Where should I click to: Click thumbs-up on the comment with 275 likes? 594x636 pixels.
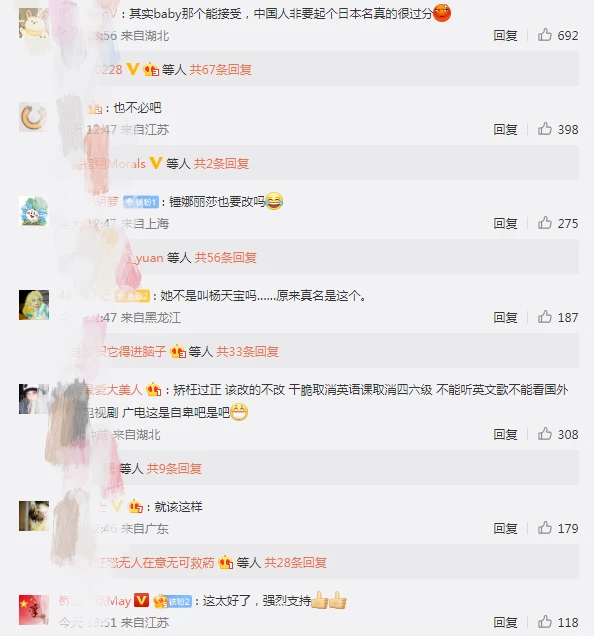[545, 223]
